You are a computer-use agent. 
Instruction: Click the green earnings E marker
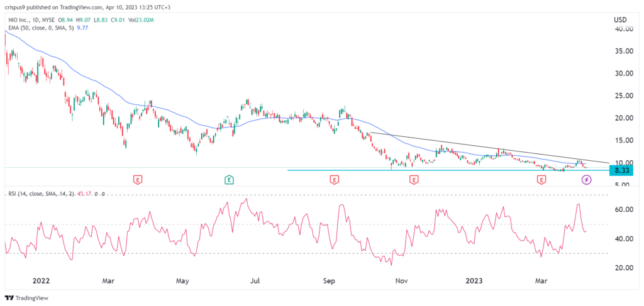[229, 179]
